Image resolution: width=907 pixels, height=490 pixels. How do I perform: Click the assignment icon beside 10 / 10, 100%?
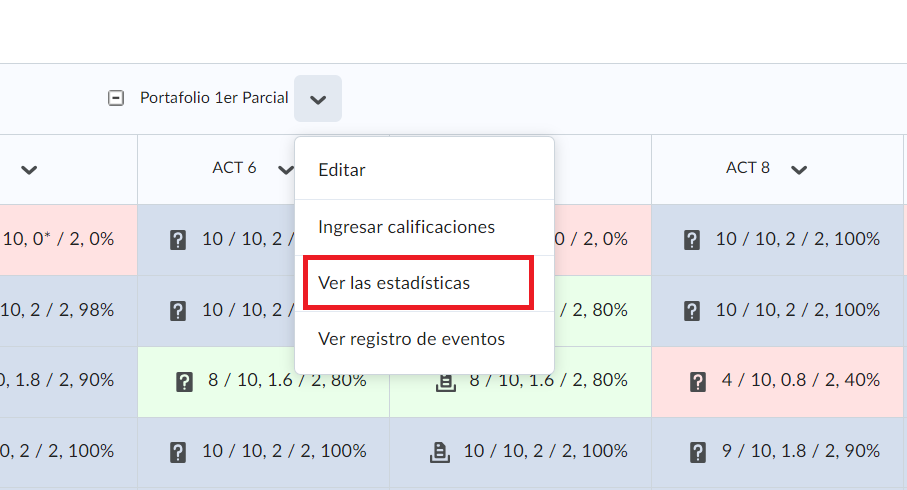439,452
